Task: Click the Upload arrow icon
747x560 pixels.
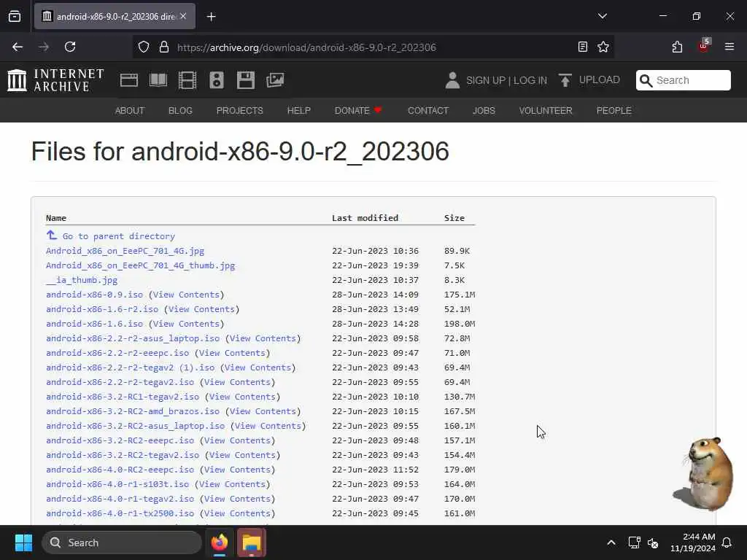Action: coord(565,80)
